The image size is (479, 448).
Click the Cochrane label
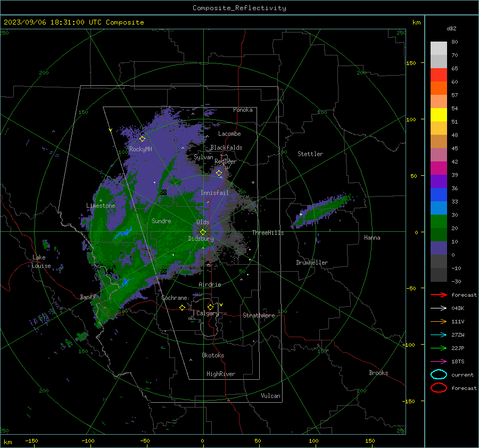[x=174, y=298]
